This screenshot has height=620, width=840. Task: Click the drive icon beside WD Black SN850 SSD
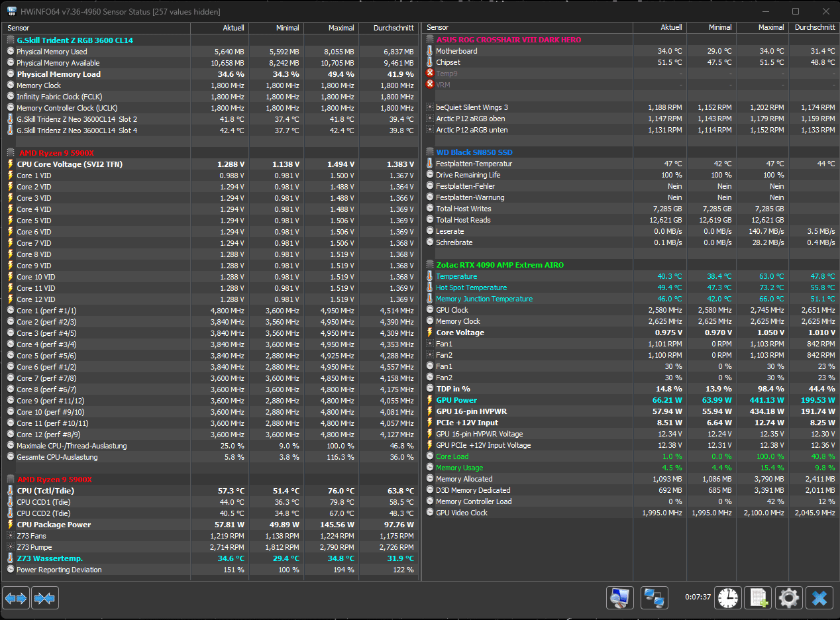[430, 152]
